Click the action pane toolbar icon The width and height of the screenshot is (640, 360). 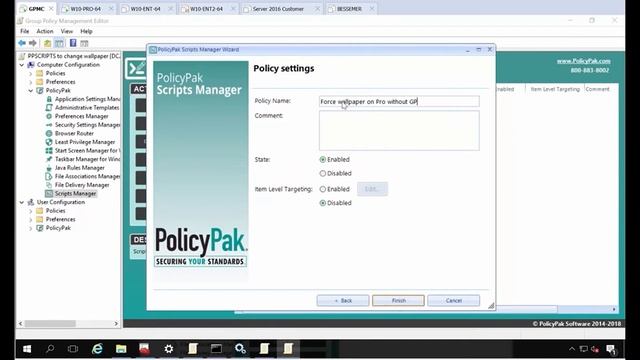pyautogui.click(x=84, y=43)
